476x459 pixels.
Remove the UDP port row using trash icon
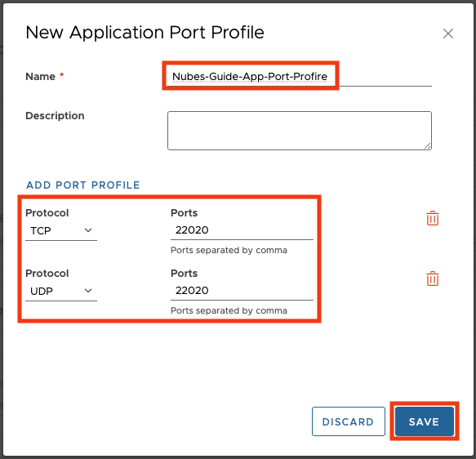click(x=432, y=279)
